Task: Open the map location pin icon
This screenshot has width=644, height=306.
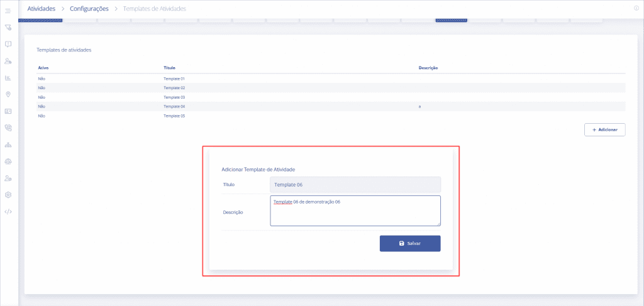Action: coord(8,94)
